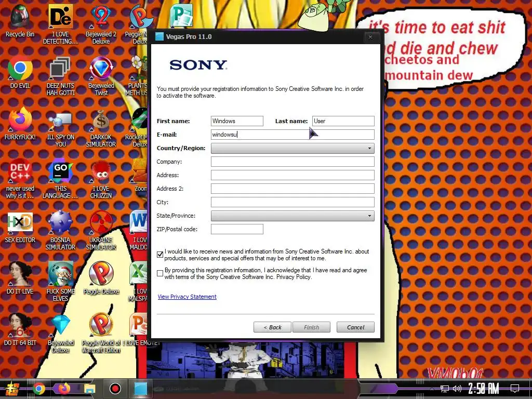
Task: Click the ZIP/Postal code field
Action: click(x=237, y=229)
